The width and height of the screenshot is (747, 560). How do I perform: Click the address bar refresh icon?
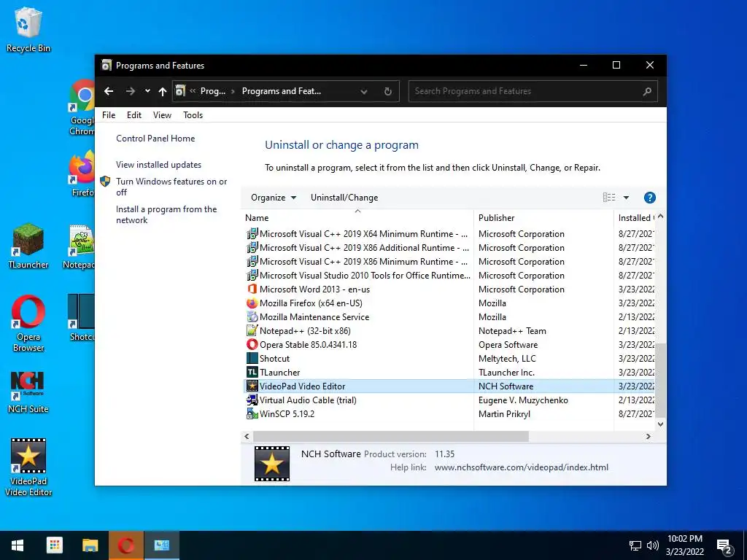(x=388, y=91)
